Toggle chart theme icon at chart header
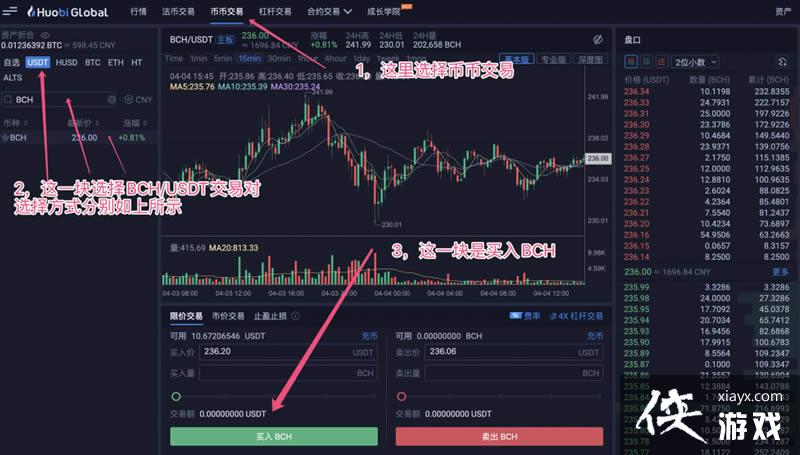This screenshot has height=455, width=800. [598, 39]
